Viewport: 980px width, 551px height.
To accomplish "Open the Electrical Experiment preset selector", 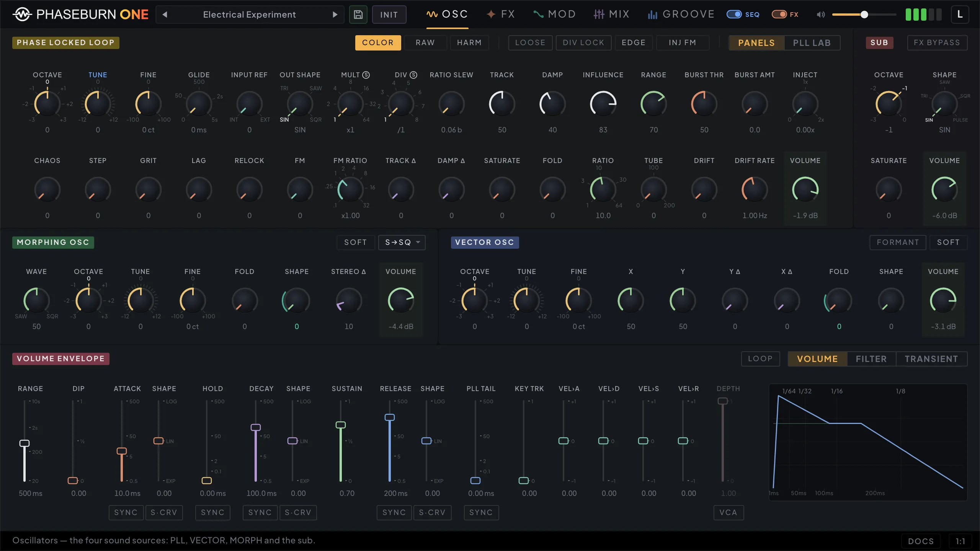I will (x=250, y=15).
